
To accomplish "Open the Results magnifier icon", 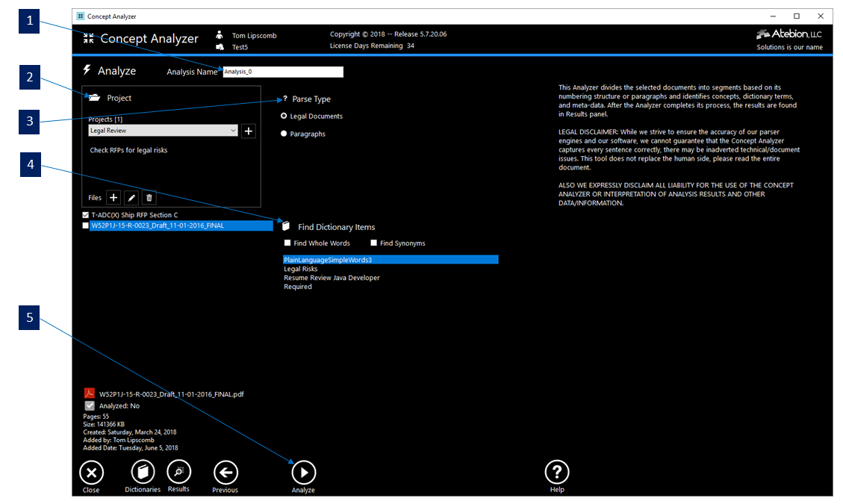I will point(178,472).
